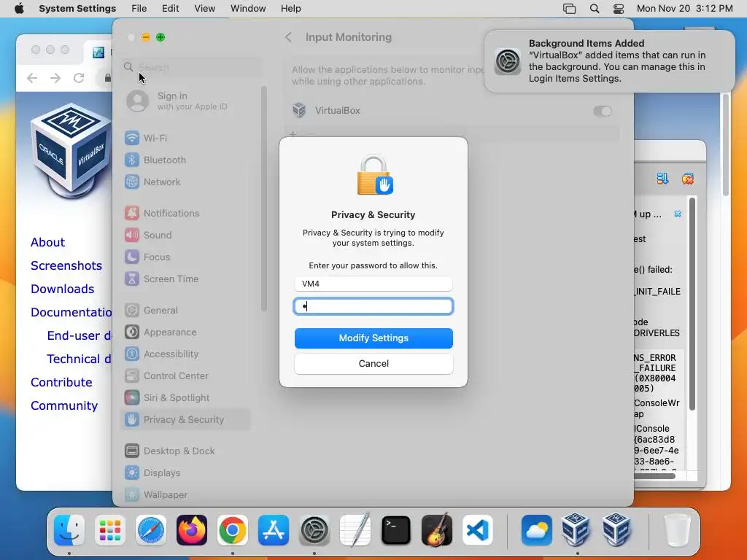
Task: Open Siri & Spotlight settings
Action: click(x=186, y=398)
